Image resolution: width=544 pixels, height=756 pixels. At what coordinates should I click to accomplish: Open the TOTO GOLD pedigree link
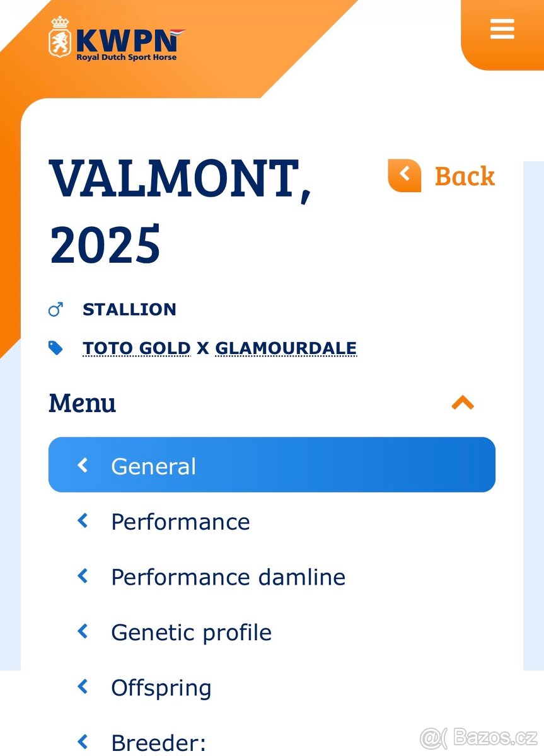(136, 348)
